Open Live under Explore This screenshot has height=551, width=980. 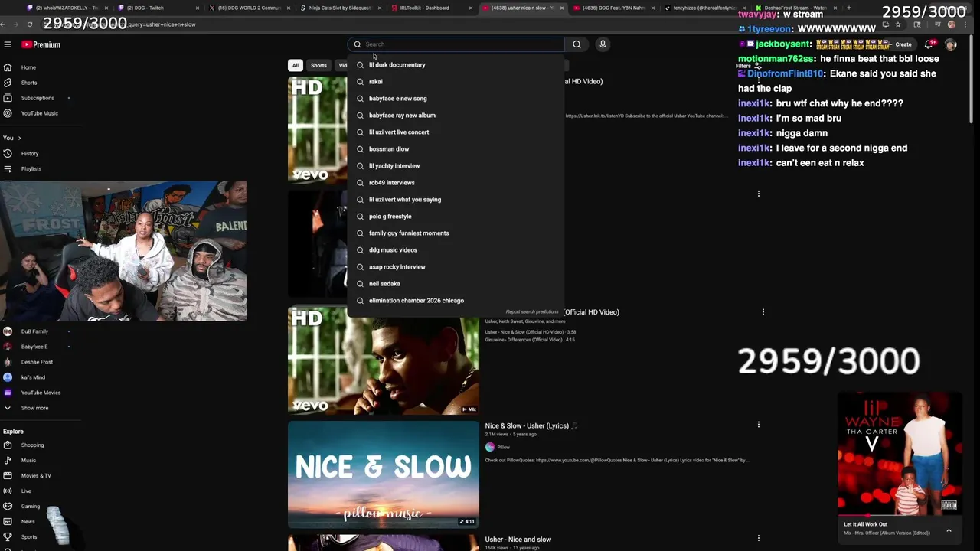click(x=26, y=491)
